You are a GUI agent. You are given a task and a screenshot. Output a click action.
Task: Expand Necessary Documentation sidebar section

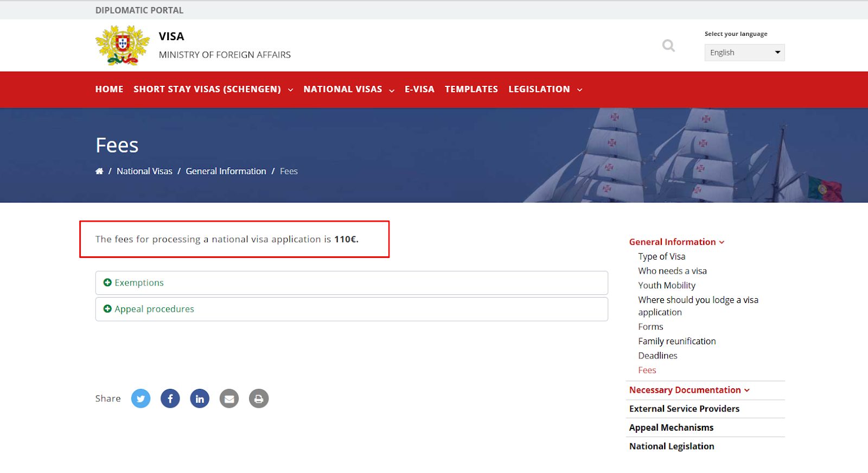click(689, 390)
